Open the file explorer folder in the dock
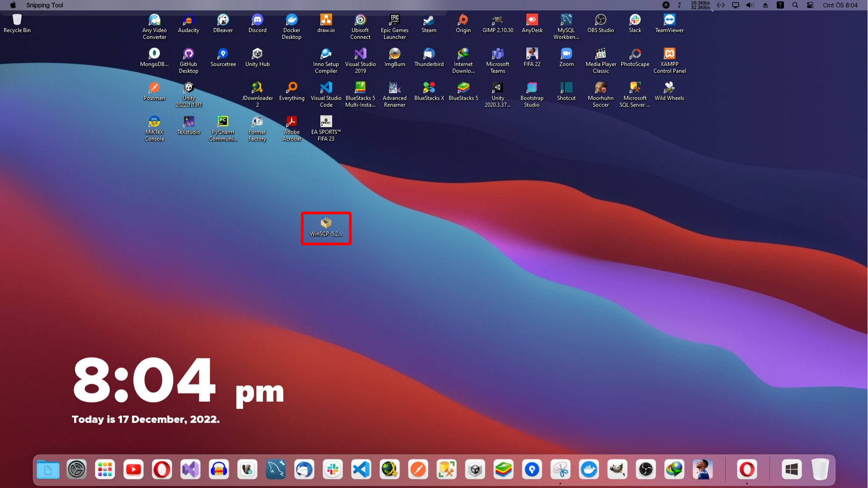This screenshot has width=868, height=488. coord(48,470)
